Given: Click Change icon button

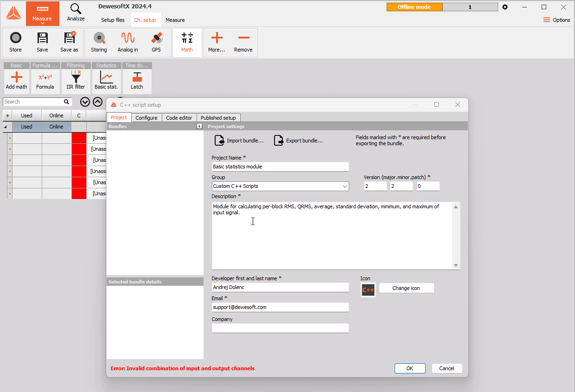Looking at the screenshot, I should click(x=406, y=288).
